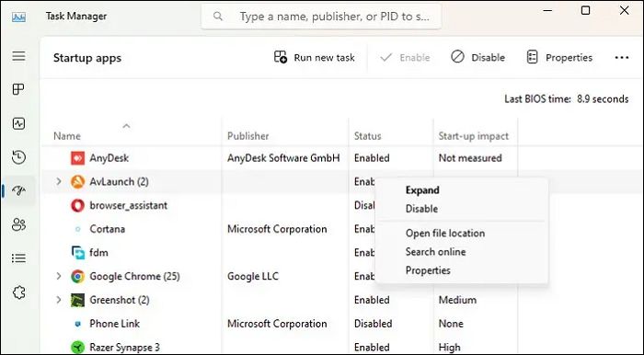Click the Startup apps page heading
This screenshot has width=644, height=355.
point(87,58)
